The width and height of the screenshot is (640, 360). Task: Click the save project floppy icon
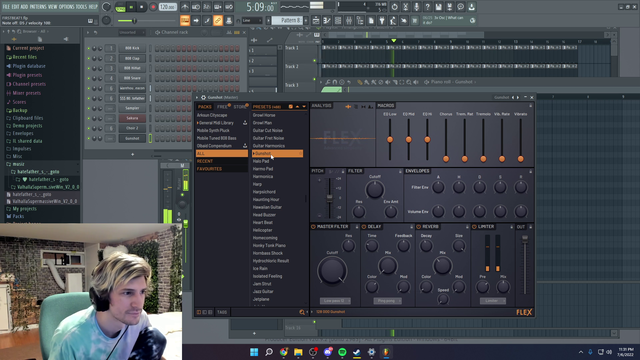438,7
